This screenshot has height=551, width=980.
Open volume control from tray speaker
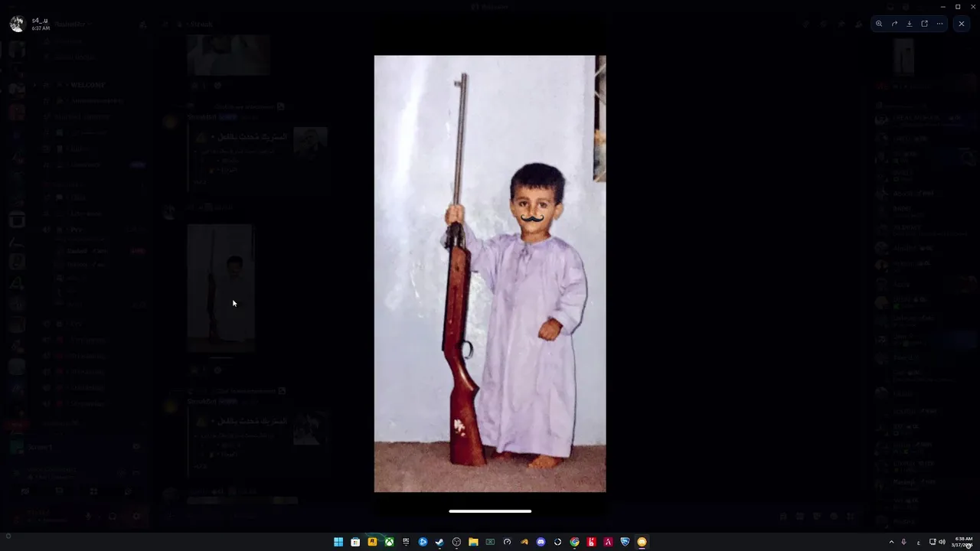(x=942, y=542)
